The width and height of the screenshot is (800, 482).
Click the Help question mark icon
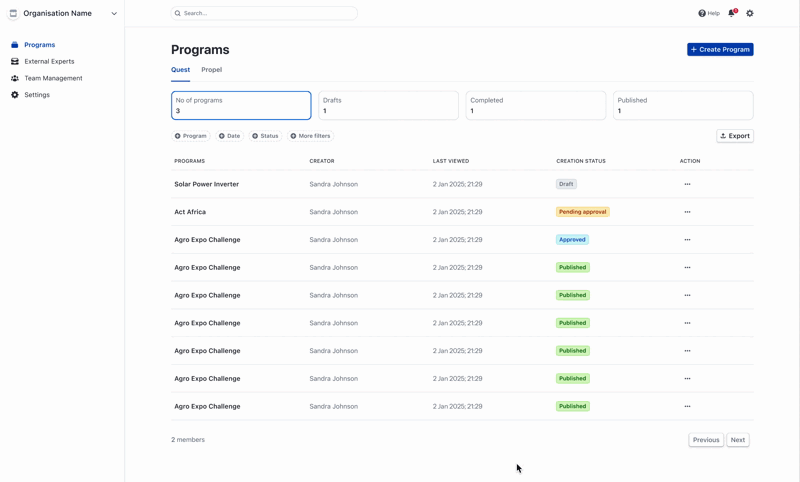[x=702, y=13]
